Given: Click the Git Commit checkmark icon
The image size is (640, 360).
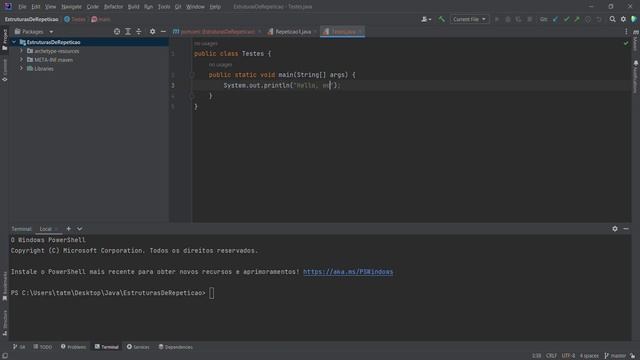Looking at the screenshot, I should click(x=566, y=19).
